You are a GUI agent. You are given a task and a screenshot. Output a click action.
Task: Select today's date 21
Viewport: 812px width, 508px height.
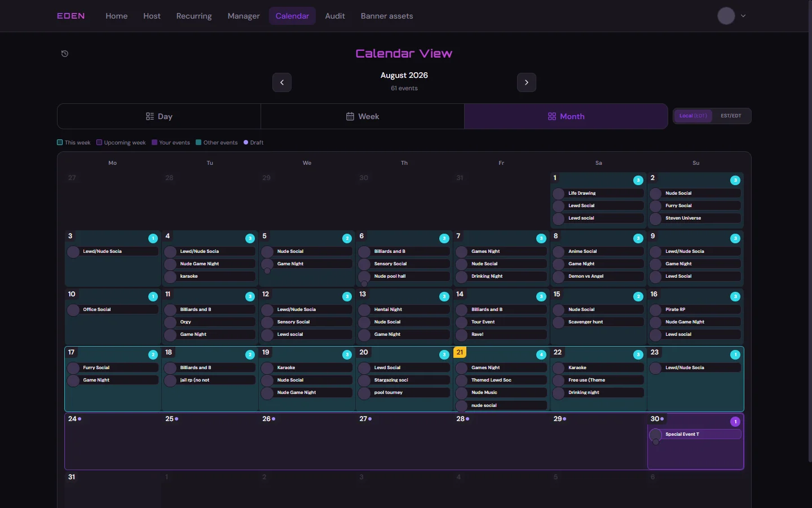(x=460, y=352)
